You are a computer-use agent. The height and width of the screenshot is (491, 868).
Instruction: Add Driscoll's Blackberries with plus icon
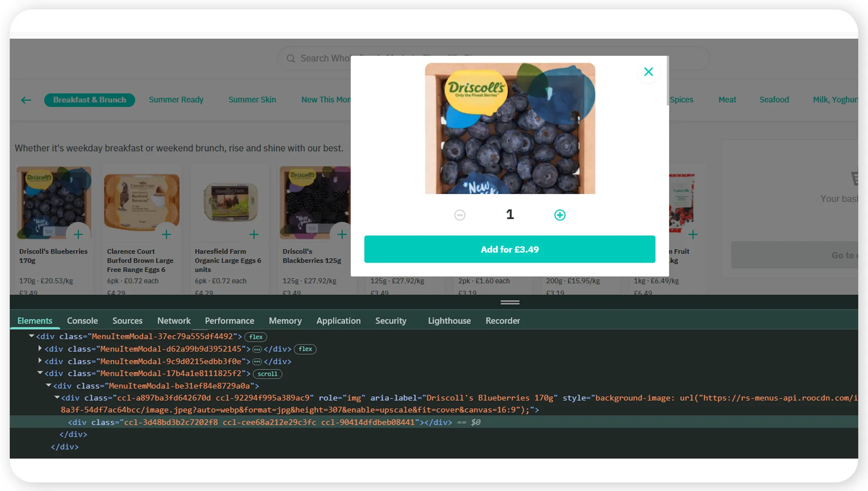(342, 234)
